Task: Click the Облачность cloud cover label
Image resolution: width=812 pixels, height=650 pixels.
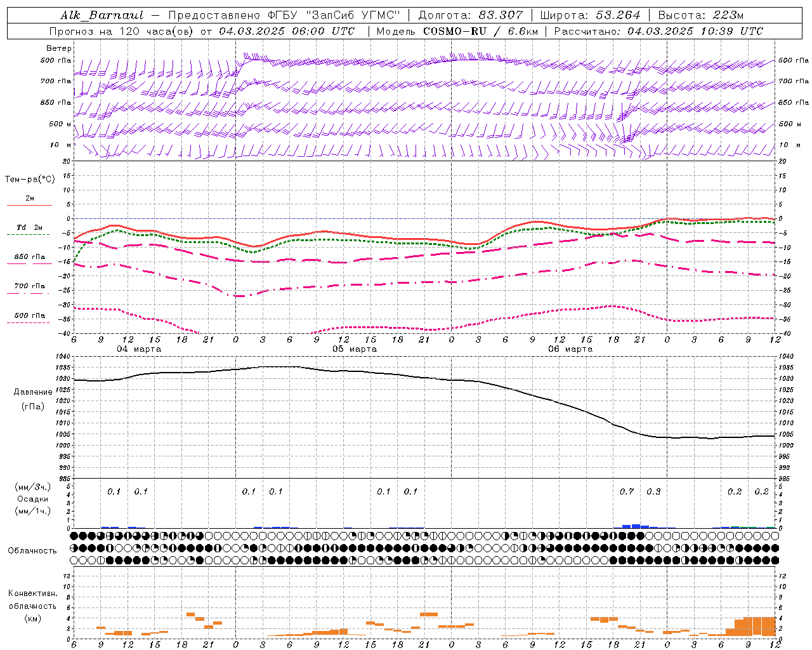Action: pyautogui.click(x=32, y=550)
